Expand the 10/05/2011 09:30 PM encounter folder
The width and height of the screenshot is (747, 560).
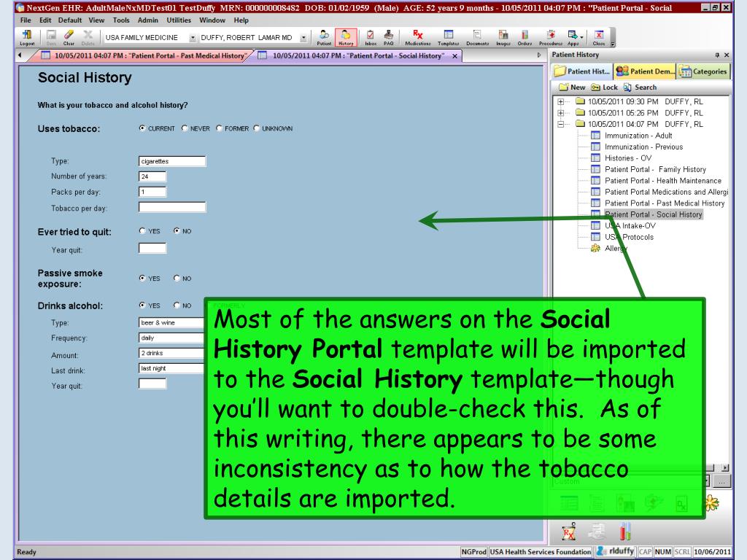[561, 101]
